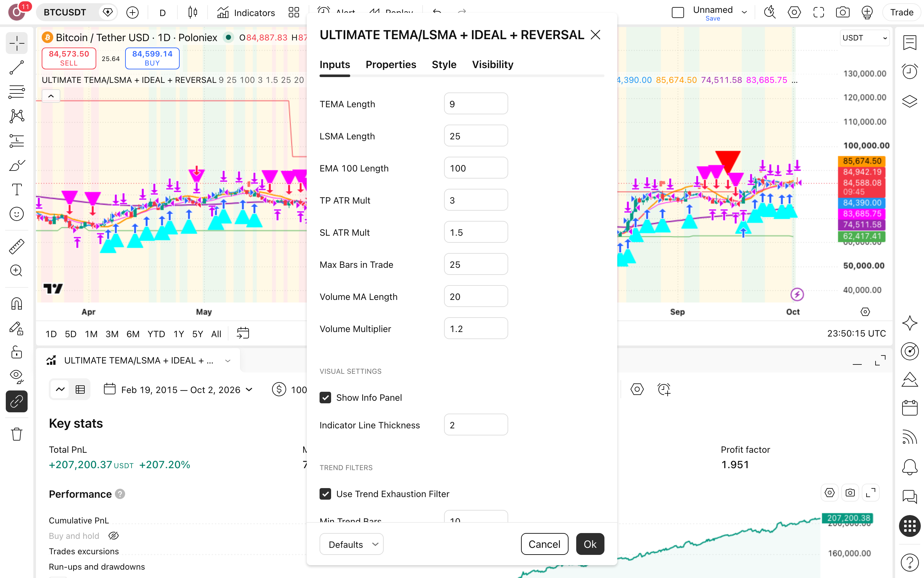
Task: Open the Fibonacci retracement tools
Action: [x=16, y=92]
